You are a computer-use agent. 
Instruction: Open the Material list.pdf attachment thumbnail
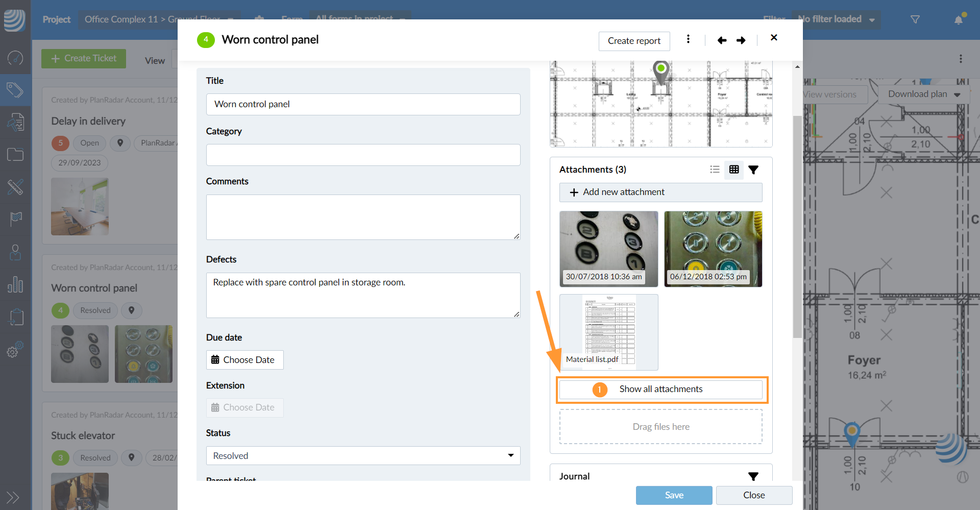(x=609, y=332)
